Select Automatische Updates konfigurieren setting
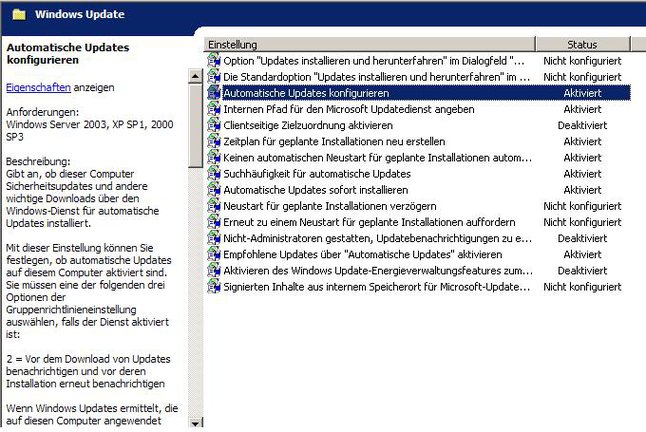 click(306, 93)
